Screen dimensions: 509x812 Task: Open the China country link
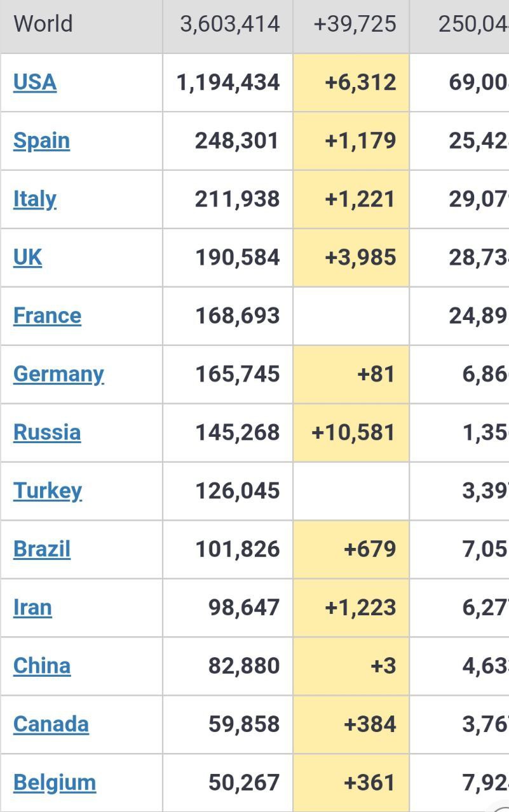(x=42, y=667)
